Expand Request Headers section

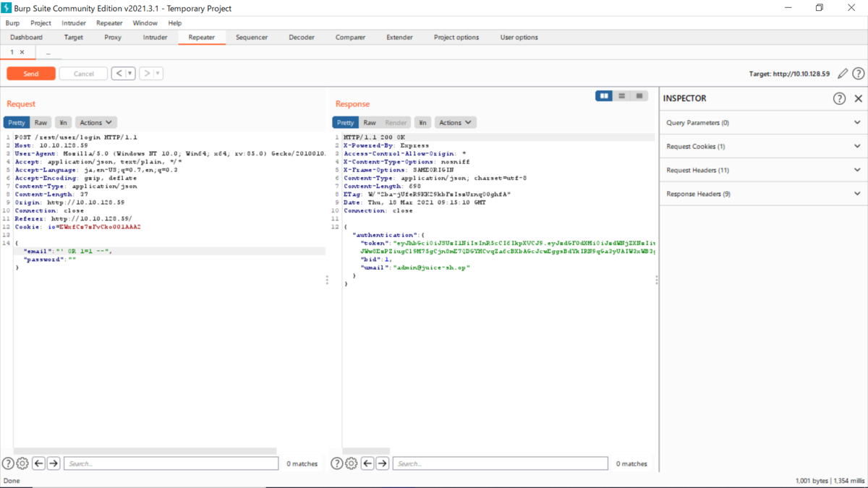(763, 171)
